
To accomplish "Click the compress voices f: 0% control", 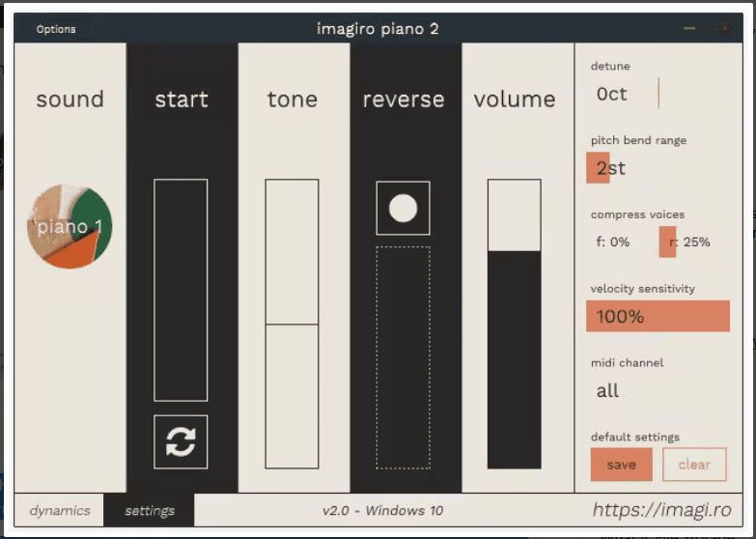I will [x=621, y=241].
